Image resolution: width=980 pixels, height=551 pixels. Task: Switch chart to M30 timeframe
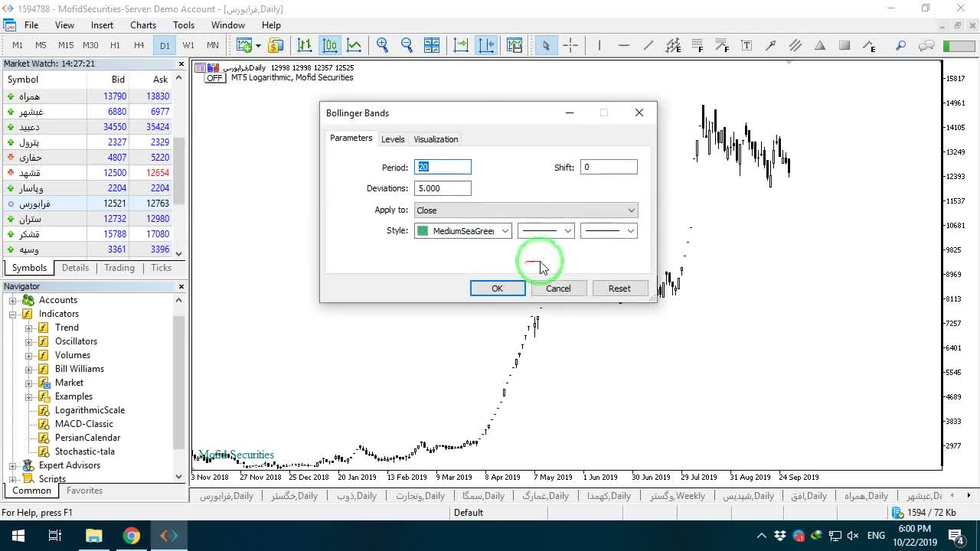90,45
